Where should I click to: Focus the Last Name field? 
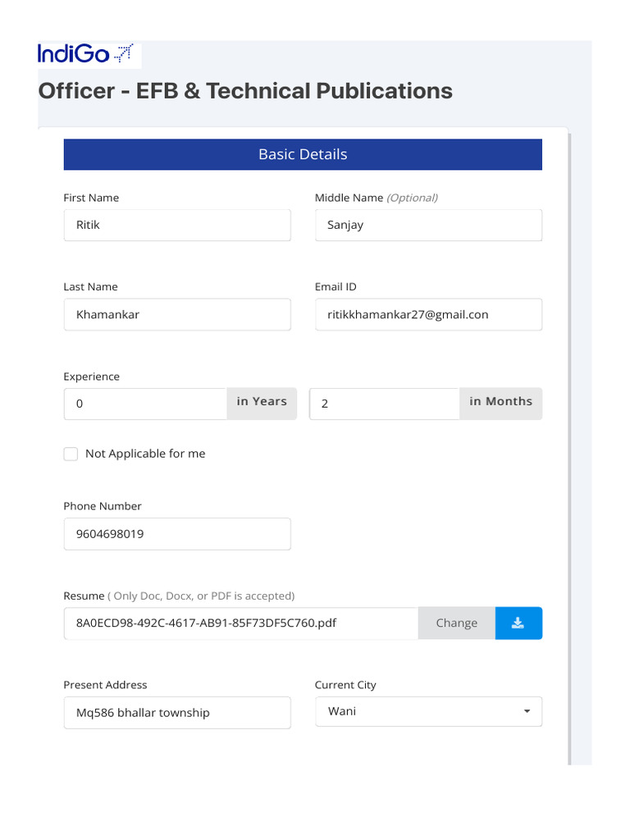(x=177, y=314)
